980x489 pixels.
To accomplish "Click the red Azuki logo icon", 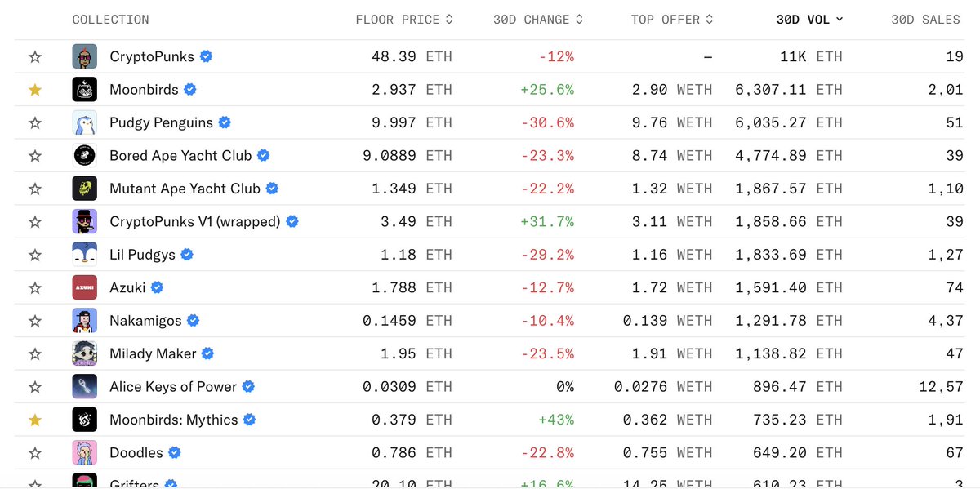I will tap(85, 288).
